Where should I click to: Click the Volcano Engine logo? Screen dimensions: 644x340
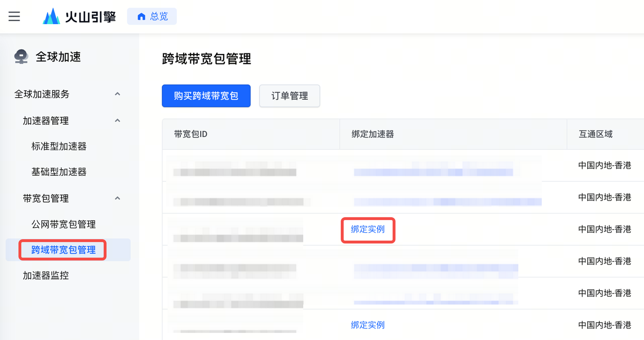(x=80, y=17)
